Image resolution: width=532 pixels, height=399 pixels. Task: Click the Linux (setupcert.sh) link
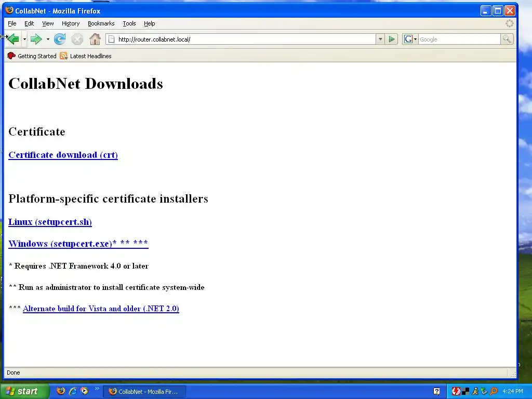(x=50, y=222)
